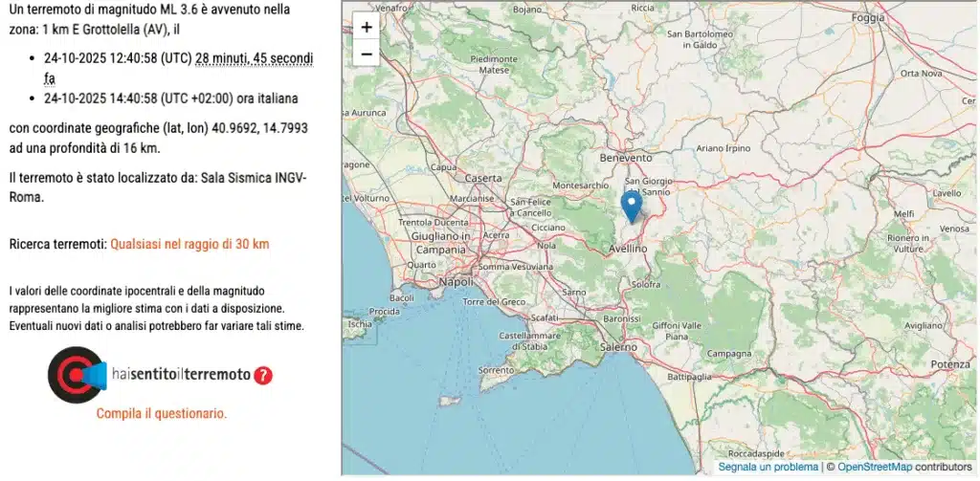Open the 'Compila il questionario' link

pyautogui.click(x=162, y=414)
